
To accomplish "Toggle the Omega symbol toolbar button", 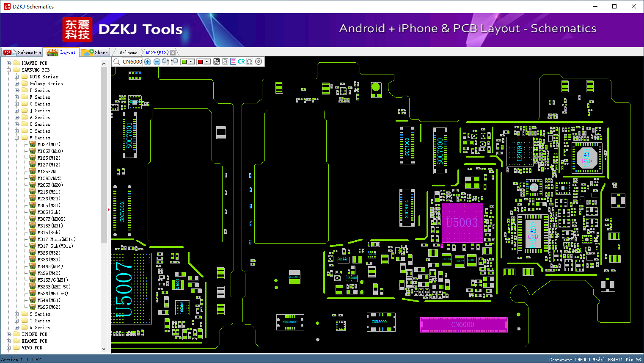I will (x=250, y=61).
